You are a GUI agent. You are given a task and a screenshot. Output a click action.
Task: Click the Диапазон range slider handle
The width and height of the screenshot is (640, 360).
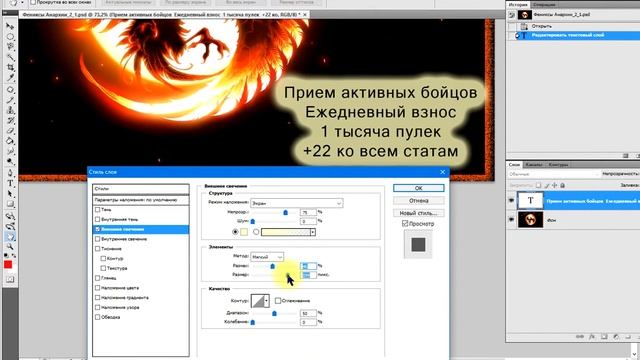tap(274, 313)
